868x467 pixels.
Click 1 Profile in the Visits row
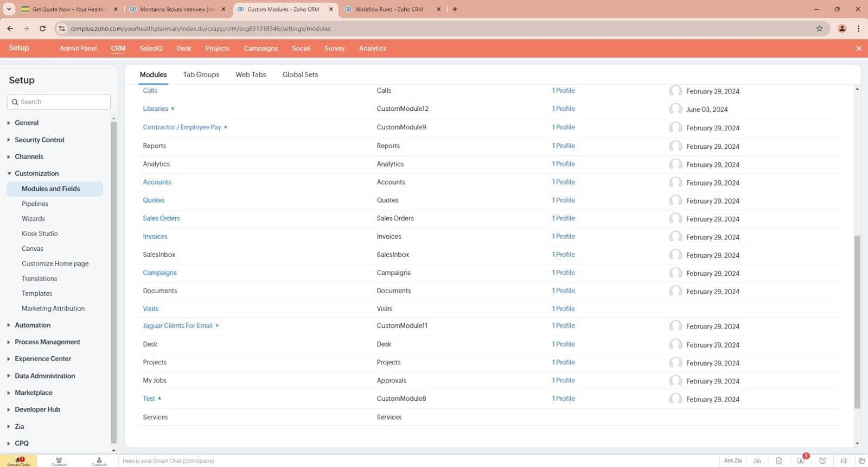563,308
